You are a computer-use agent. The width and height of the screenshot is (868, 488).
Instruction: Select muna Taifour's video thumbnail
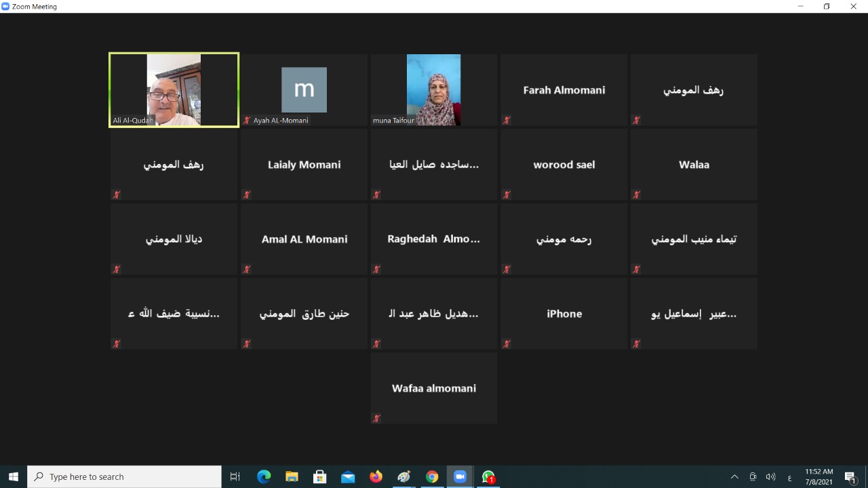coord(433,89)
